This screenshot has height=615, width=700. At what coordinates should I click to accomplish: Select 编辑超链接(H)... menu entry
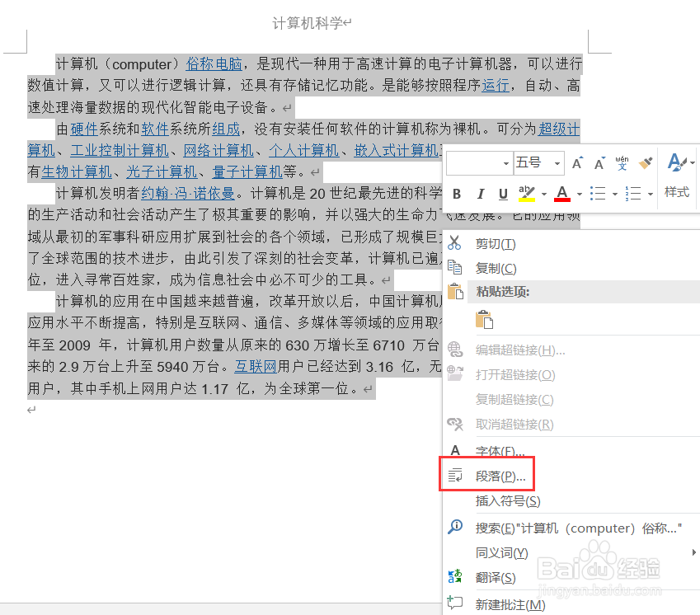click(x=520, y=350)
